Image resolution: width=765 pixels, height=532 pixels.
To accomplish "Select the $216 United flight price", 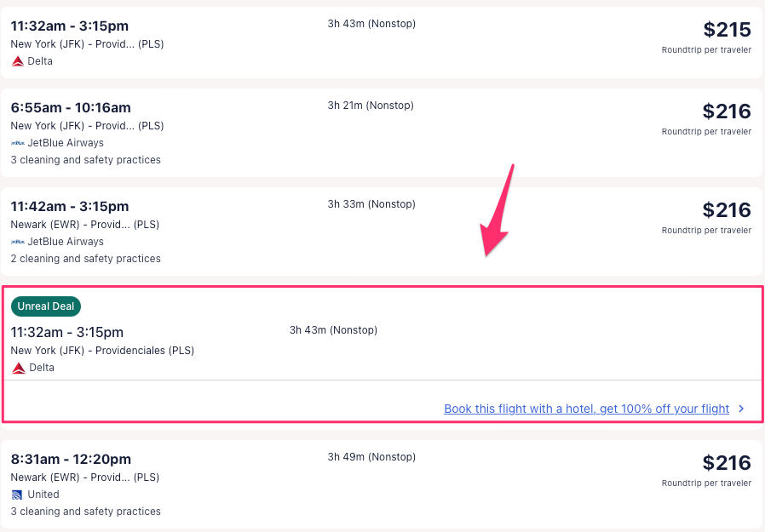I will 727,463.
